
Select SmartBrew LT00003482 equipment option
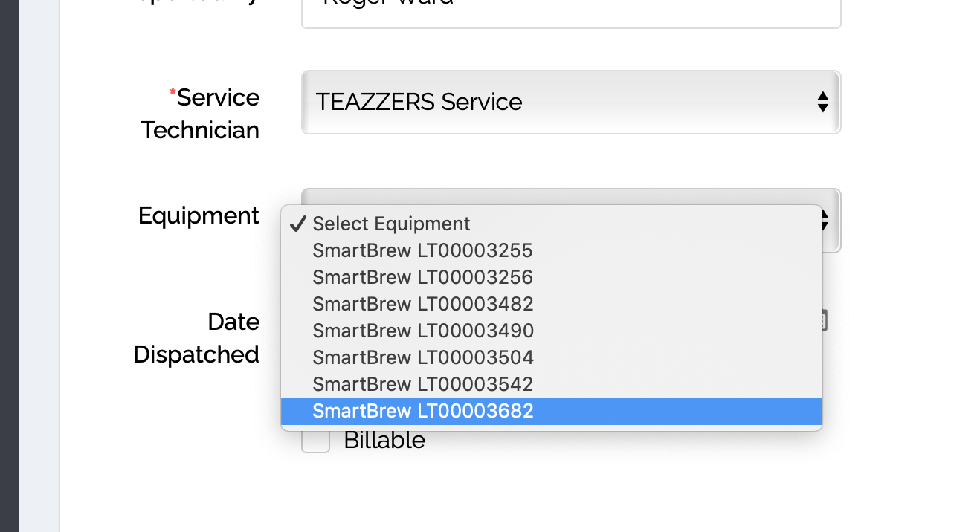(422, 304)
